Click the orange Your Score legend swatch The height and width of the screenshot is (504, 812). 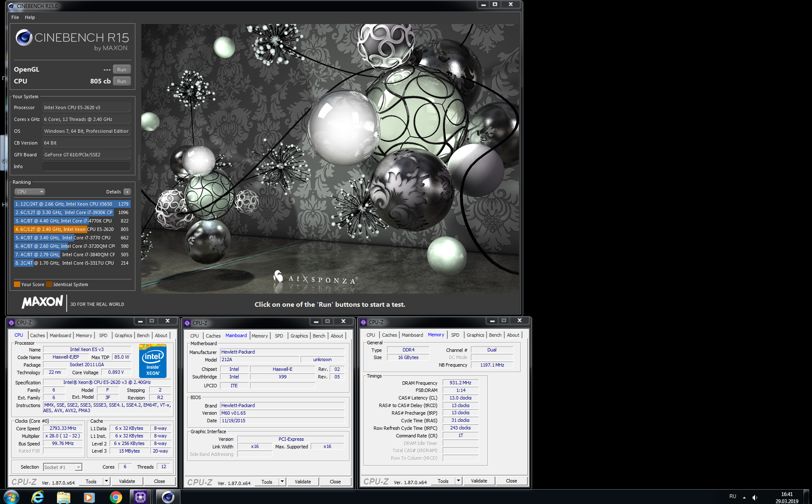pos(17,284)
